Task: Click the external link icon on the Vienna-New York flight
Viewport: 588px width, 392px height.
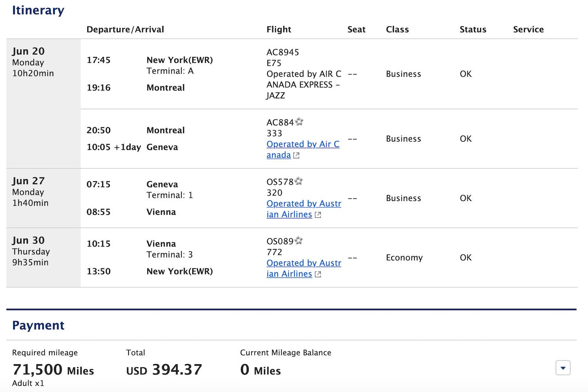Action: click(318, 274)
